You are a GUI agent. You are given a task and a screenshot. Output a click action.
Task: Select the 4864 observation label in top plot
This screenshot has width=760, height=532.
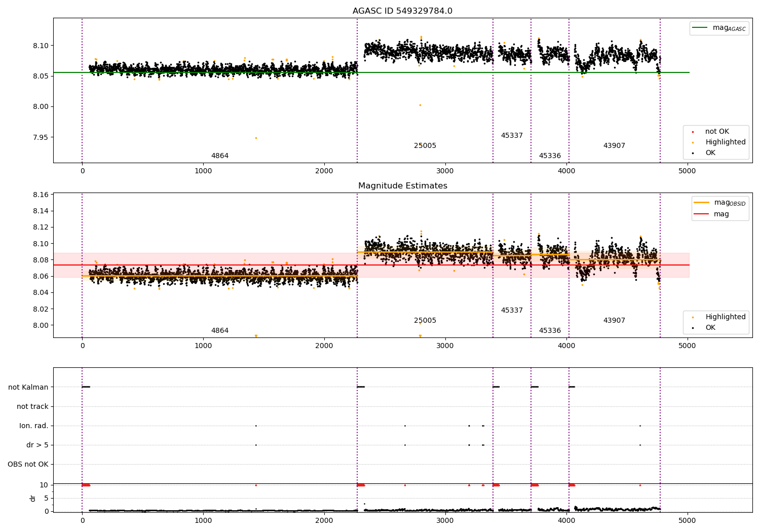220,156
